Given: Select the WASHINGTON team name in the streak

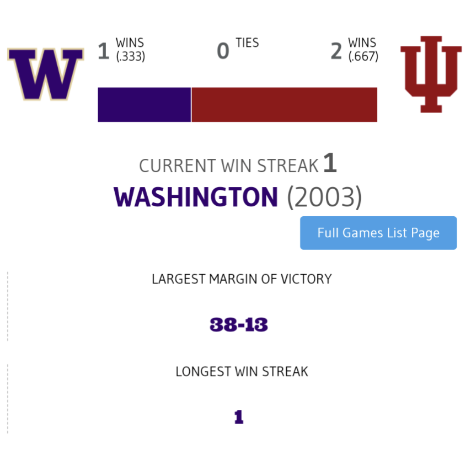Looking at the screenshot, I should (196, 197).
